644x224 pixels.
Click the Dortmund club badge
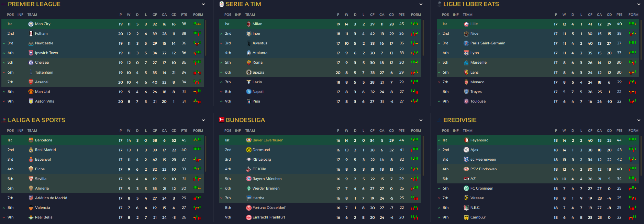coord(249,150)
